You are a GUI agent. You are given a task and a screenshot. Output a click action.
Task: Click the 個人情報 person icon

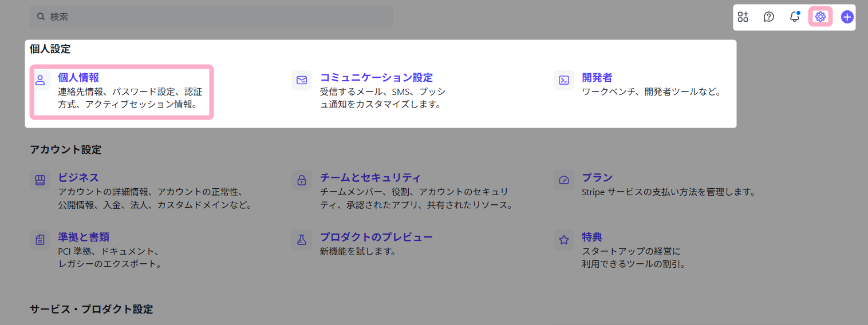click(40, 80)
